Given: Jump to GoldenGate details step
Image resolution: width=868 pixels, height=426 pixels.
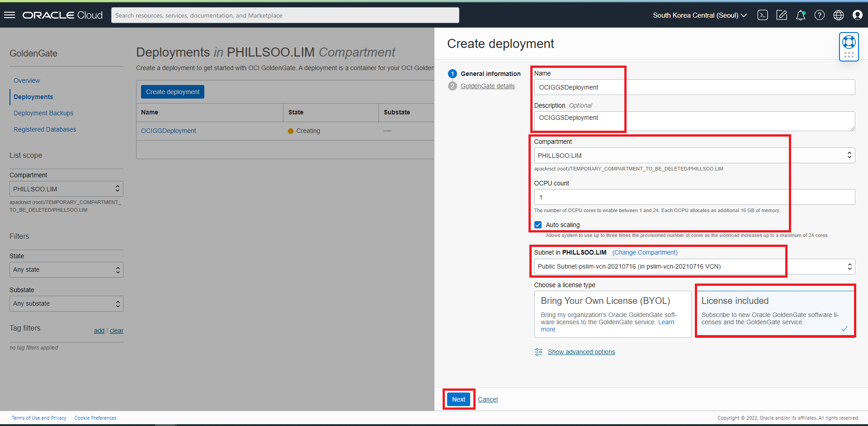Looking at the screenshot, I should click(x=487, y=86).
